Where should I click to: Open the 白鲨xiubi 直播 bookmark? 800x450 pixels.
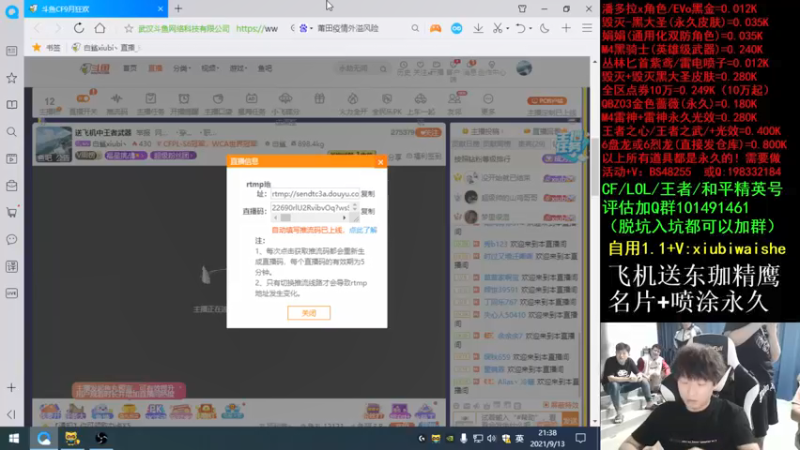[105, 47]
